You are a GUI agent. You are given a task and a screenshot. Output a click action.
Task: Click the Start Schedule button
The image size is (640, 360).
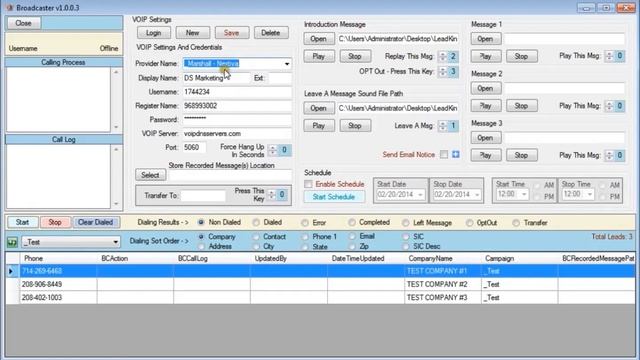click(334, 197)
